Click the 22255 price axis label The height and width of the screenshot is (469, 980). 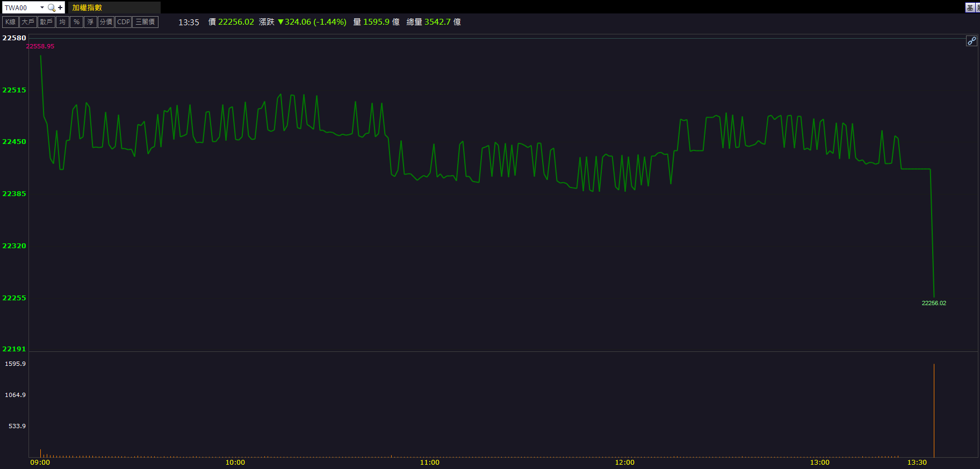tap(14, 298)
